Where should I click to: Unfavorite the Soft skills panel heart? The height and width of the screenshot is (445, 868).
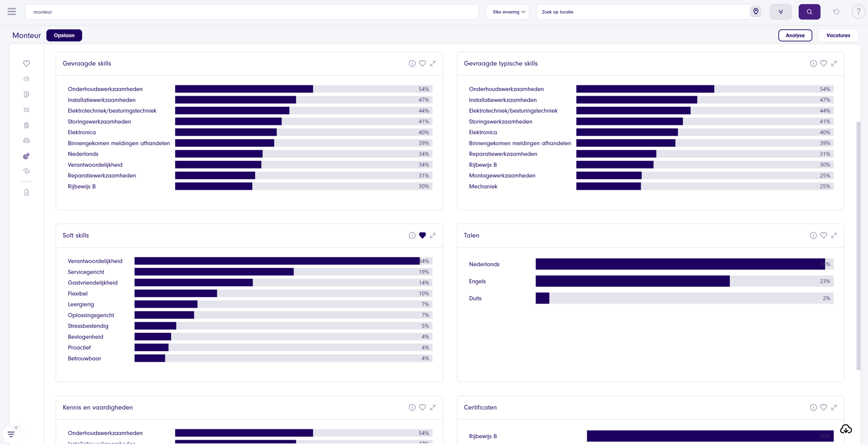point(422,235)
